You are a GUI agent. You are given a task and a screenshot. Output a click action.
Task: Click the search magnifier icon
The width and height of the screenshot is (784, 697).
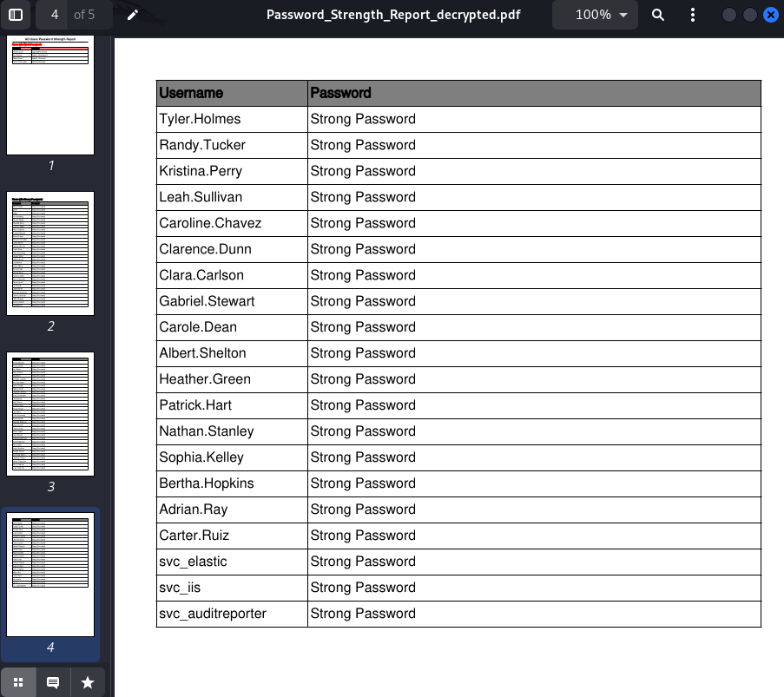point(658,15)
